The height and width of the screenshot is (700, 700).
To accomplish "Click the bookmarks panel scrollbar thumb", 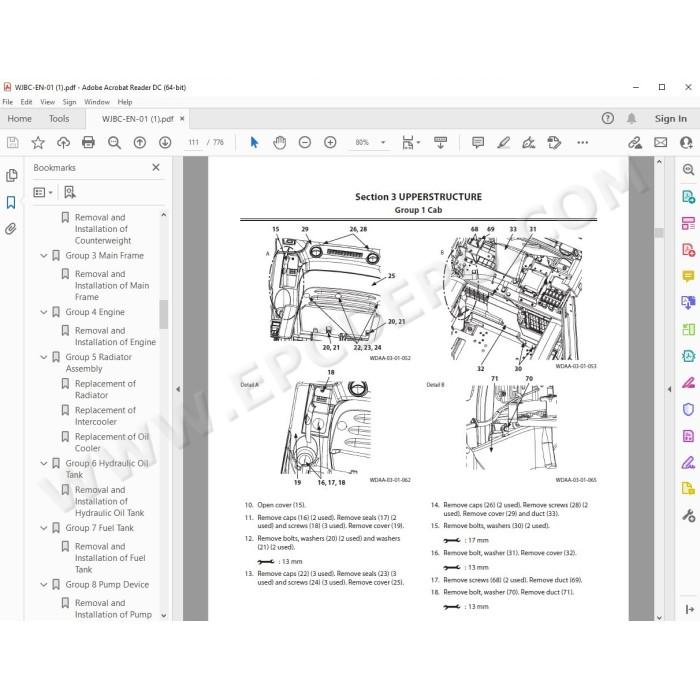I will click(164, 314).
